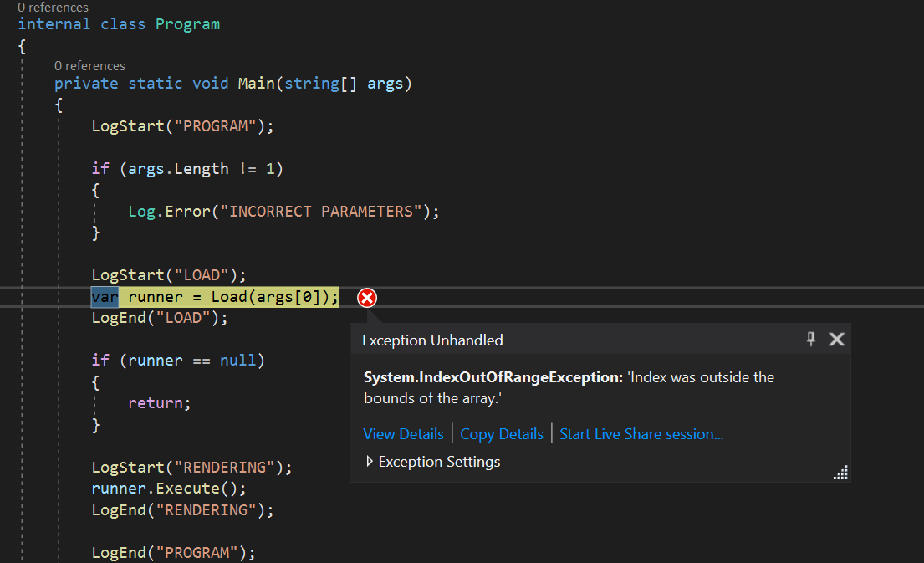Click 'Log.Error' method call

pos(169,212)
